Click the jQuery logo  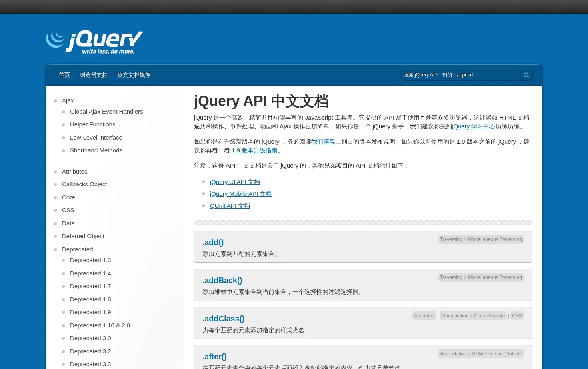(94, 42)
